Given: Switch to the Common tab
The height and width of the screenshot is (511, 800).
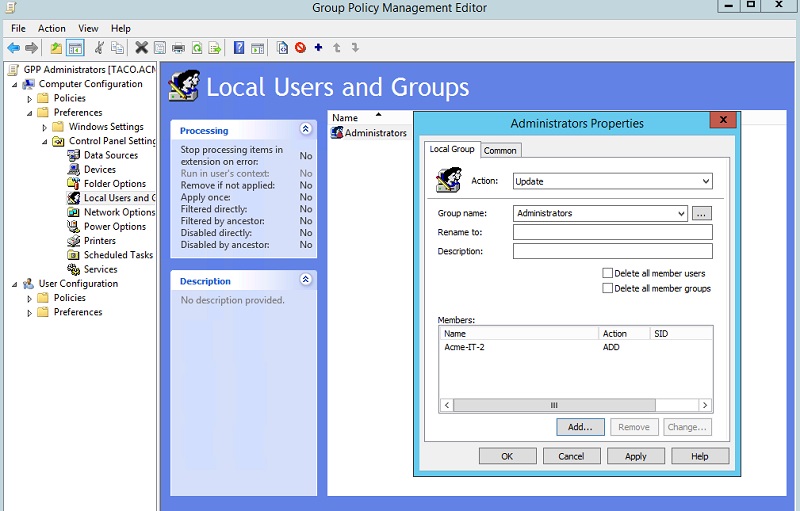Looking at the screenshot, I should pyautogui.click(x=500, y=150).
